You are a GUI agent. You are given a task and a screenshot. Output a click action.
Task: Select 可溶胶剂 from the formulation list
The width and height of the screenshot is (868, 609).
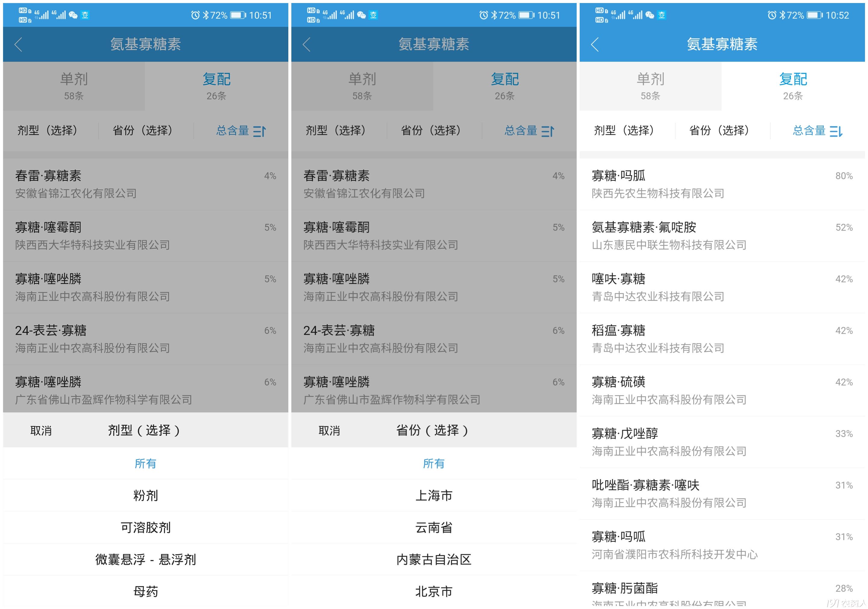point(146,527)
